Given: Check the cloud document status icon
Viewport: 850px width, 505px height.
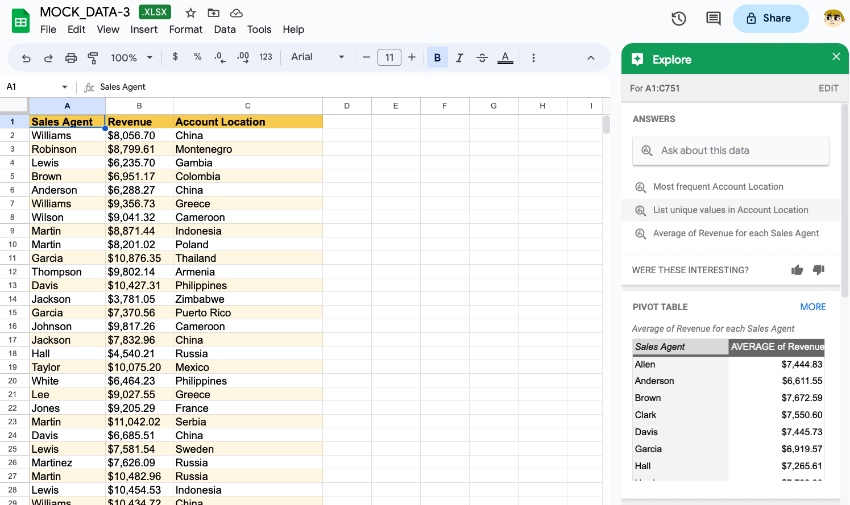Looking at the screenshot, I should click(x=236, y=12).
